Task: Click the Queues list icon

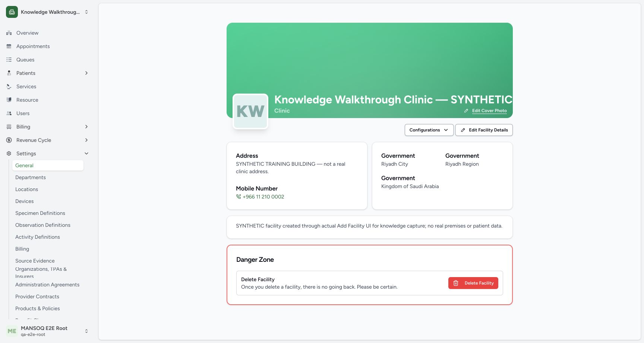Action: tap(9, 60)
